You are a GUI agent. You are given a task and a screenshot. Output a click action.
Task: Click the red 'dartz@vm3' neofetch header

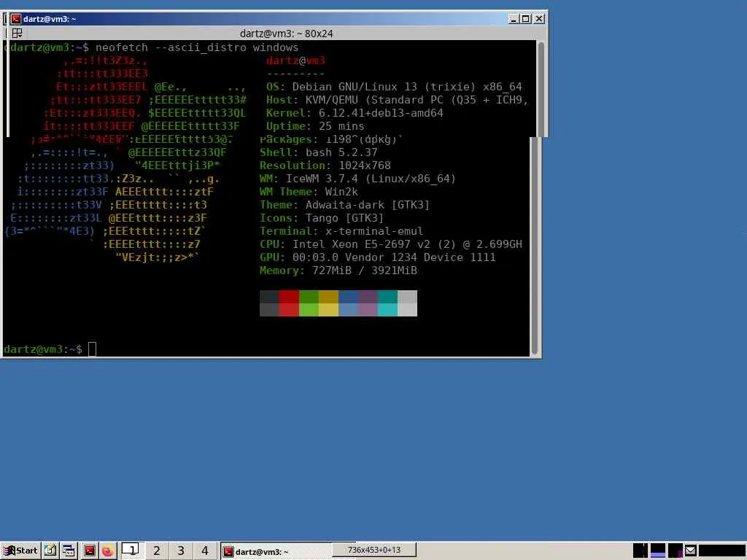tap(295, 61)
